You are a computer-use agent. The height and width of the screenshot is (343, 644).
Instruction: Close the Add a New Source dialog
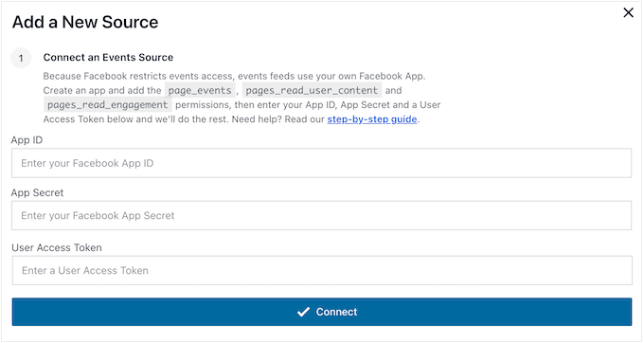[628, 12]
